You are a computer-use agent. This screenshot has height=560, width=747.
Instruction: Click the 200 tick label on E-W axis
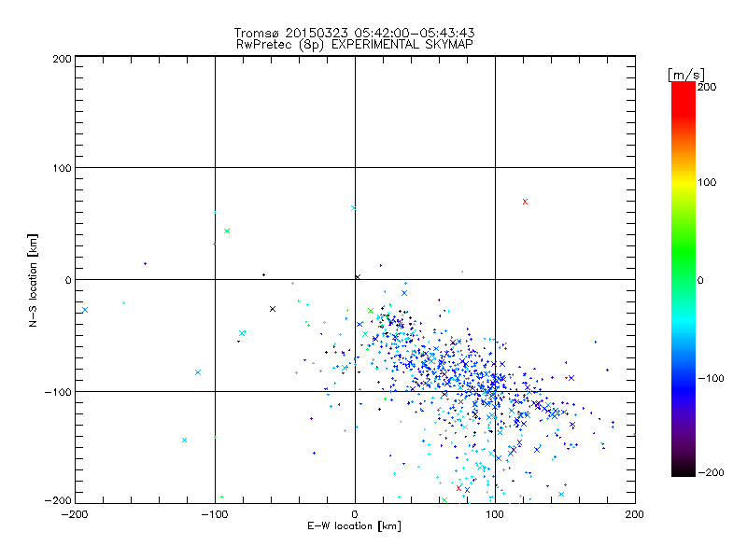click(635, 514)
